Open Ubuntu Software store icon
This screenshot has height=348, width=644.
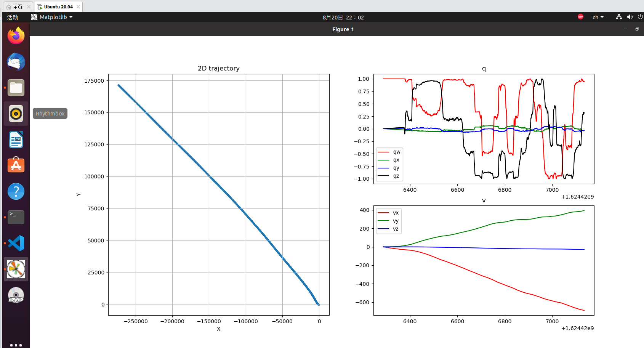click(16, 165)
